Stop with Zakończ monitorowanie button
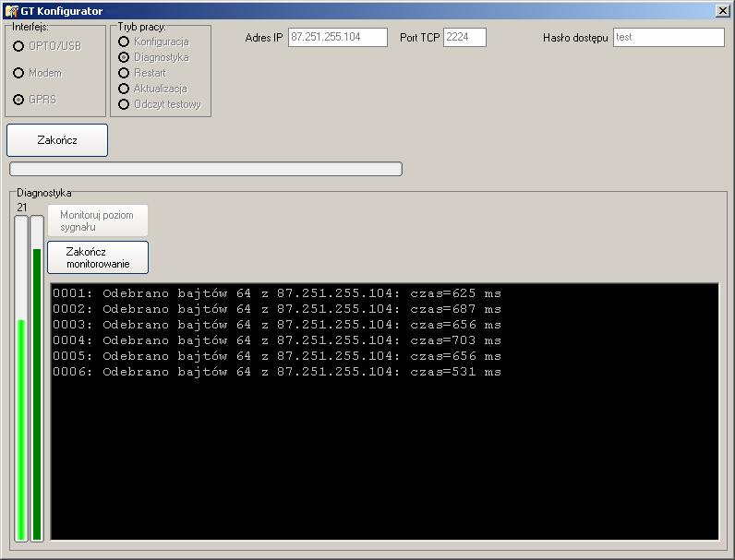 tap(98, 257)
